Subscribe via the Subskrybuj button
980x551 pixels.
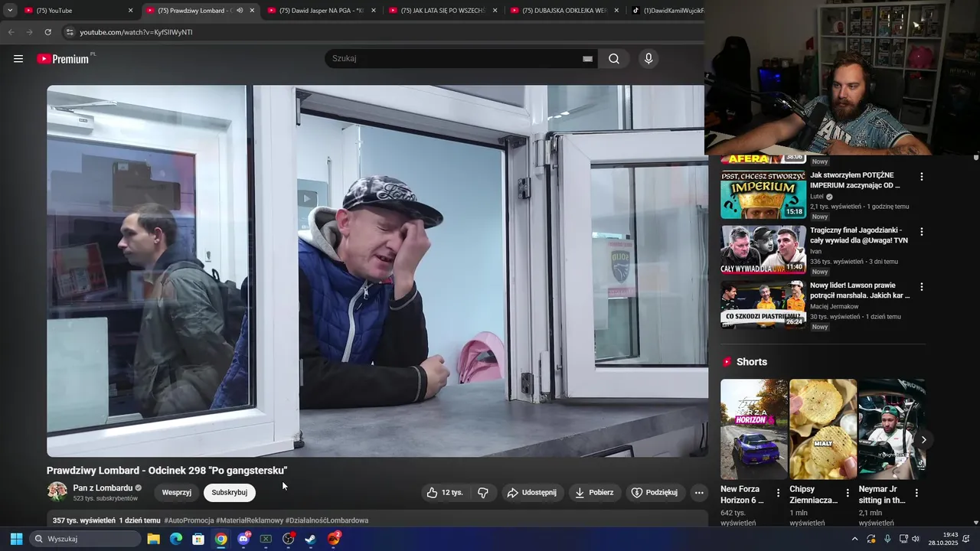tap(230, 493)
